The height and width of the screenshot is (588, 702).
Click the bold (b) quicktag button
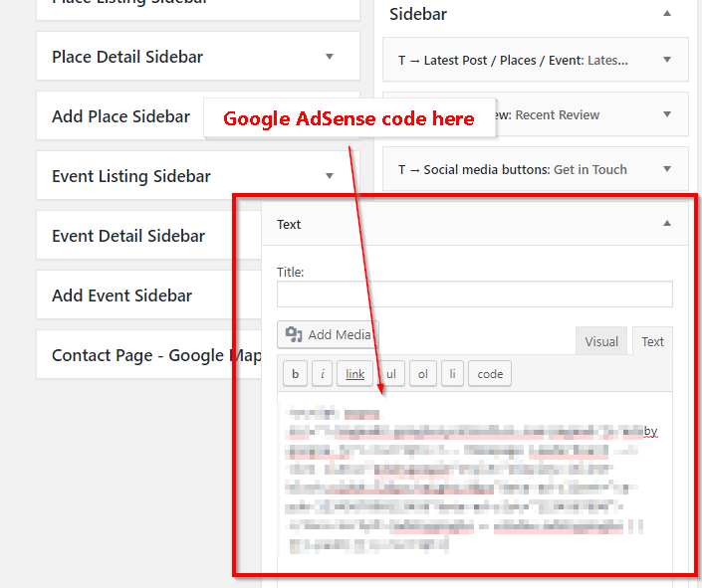[x=295, y=374]
